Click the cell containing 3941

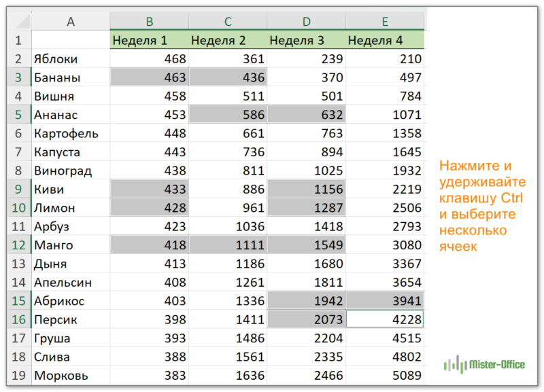point(385,301)
